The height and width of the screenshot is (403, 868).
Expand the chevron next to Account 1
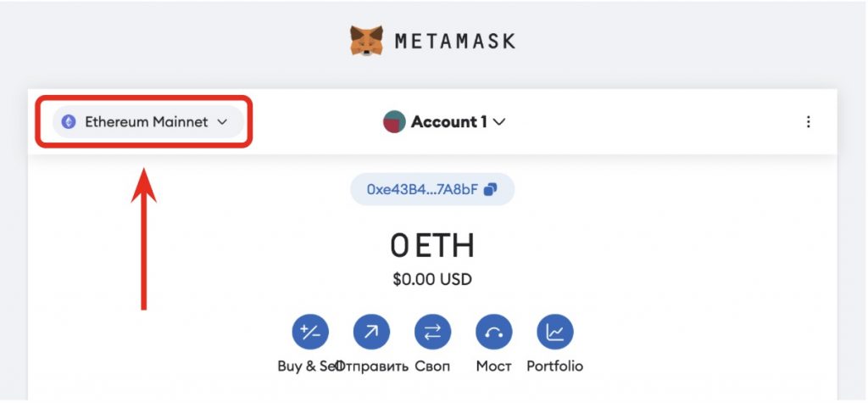coord(498,122)
